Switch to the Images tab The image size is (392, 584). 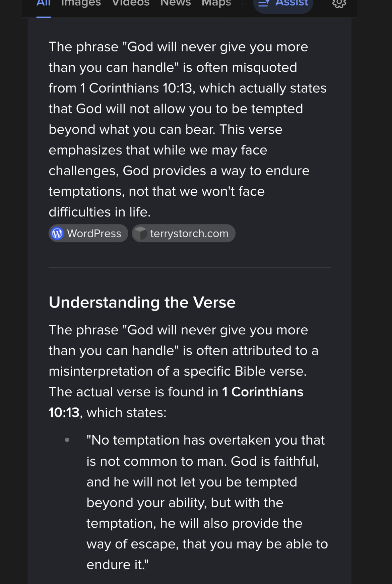point(81,3)
